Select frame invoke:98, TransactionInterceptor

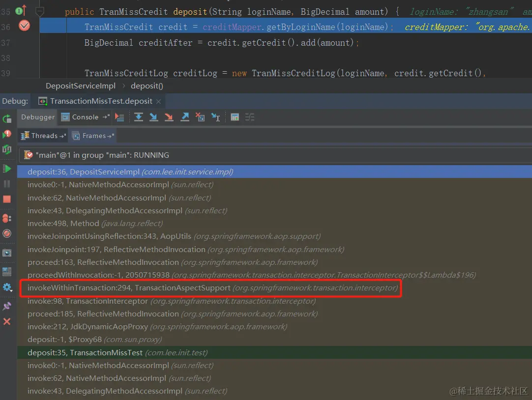[x=274, y=301]
